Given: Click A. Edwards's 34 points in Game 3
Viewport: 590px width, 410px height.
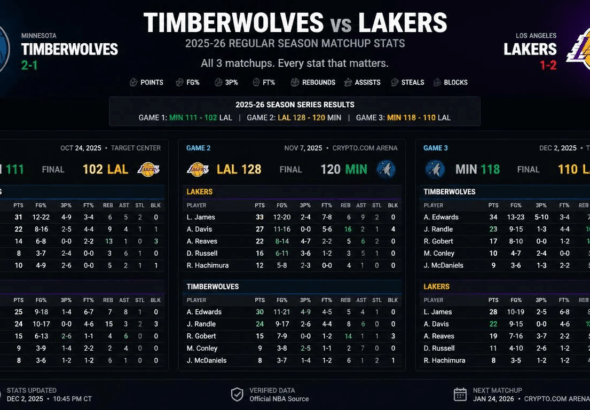Looking at the screenshot, I should [x=493, y=217].
